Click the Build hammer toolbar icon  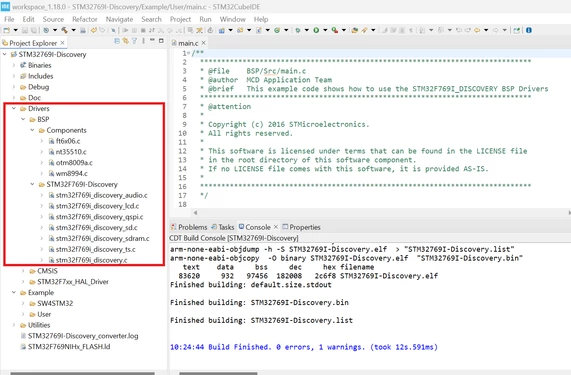click(64, 30)
